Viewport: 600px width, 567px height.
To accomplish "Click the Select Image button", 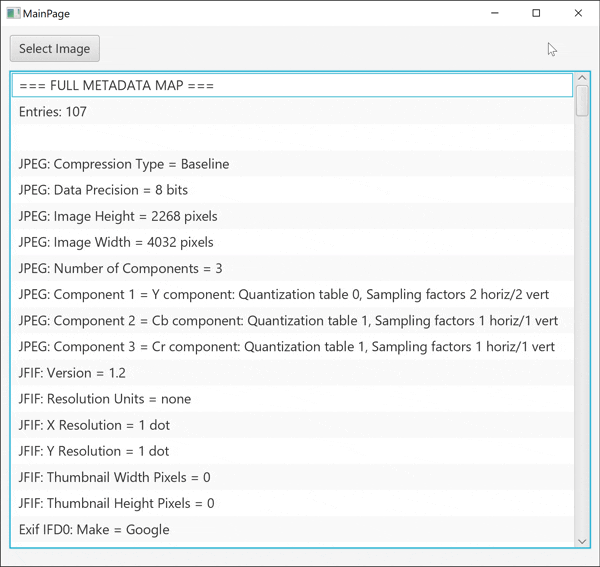I will point(55,49).
